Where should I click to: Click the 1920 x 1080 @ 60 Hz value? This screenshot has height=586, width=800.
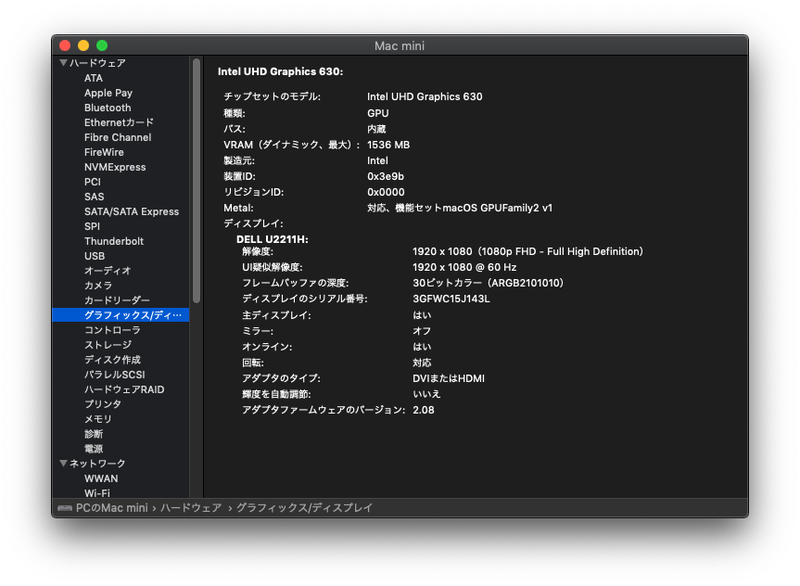point(464,267)
